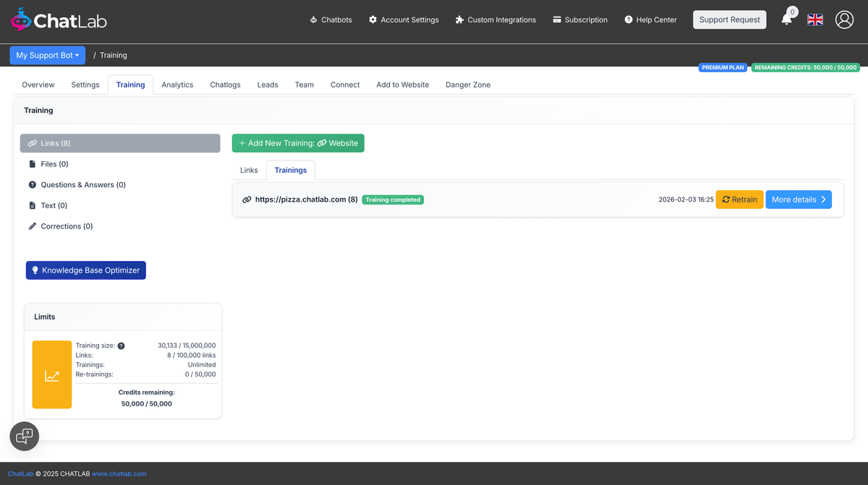Click the orange chart limits icon
The width and height of the screenshot is (868, 485).
pyautogui.click(x=52, y=375)
